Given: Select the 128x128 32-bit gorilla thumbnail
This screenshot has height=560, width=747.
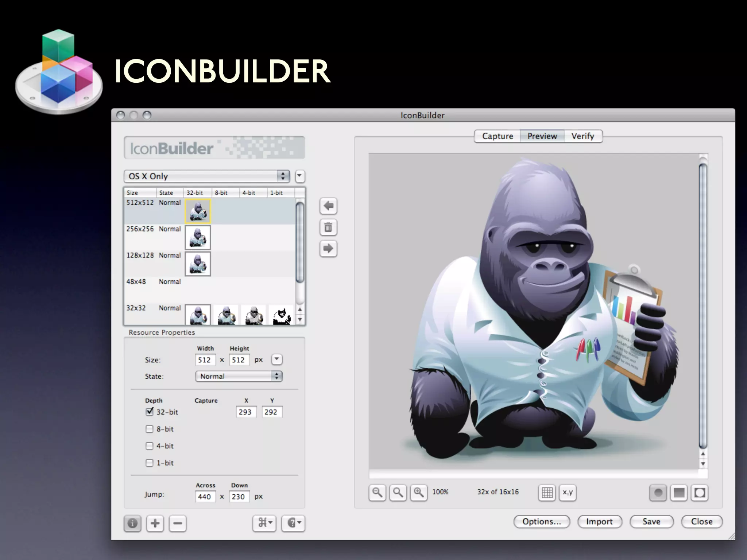Looking at the screenshot, I should [198, 264].
